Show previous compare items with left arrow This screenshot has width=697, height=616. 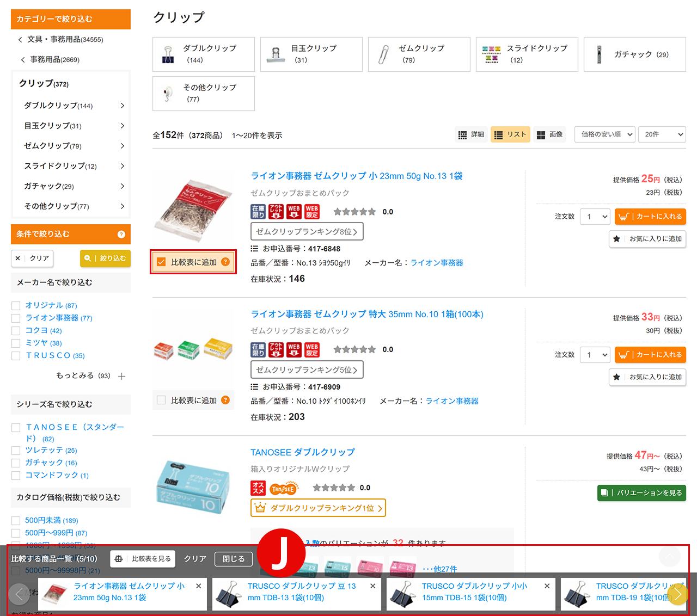coord(19,594)
